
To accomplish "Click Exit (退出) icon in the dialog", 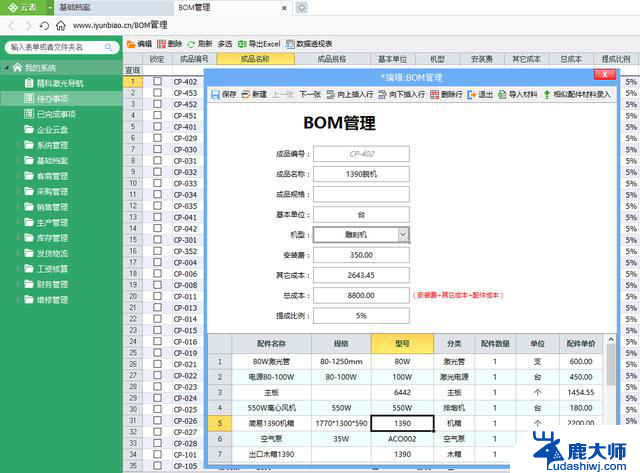I will coord(471,95).
